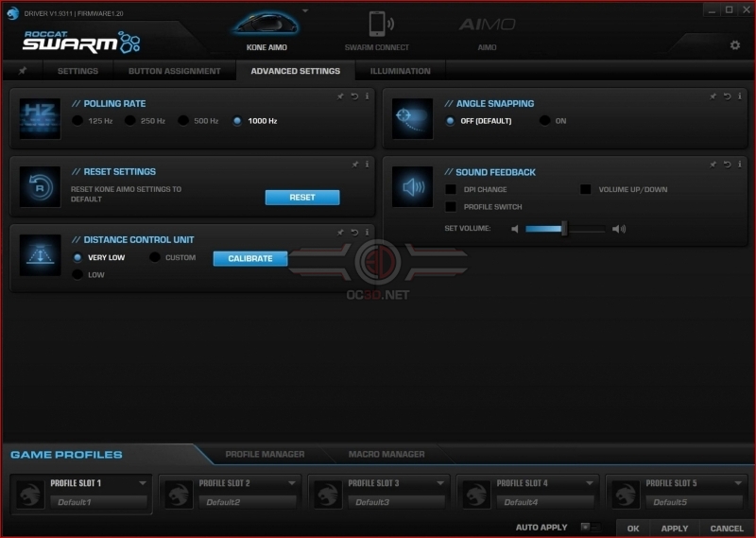Turn Angle Snapping ON
Screen dimensions: 756x538
(545, 121)
